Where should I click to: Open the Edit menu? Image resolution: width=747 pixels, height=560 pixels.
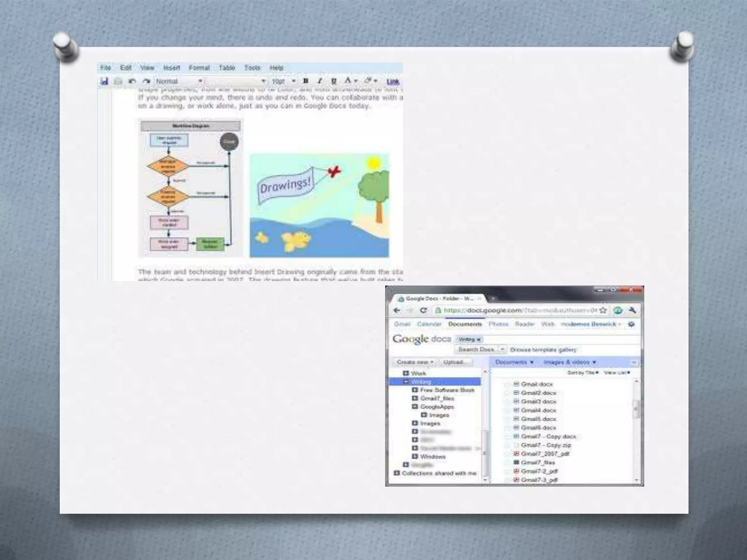click(125, 68)
